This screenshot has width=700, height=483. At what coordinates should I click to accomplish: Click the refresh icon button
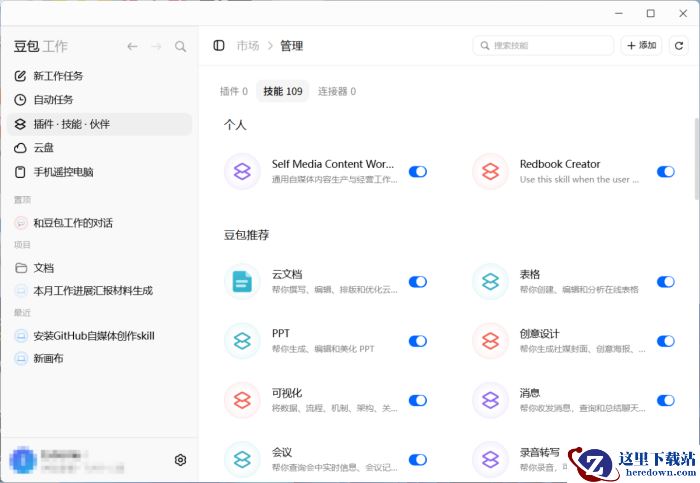[679, 46]
